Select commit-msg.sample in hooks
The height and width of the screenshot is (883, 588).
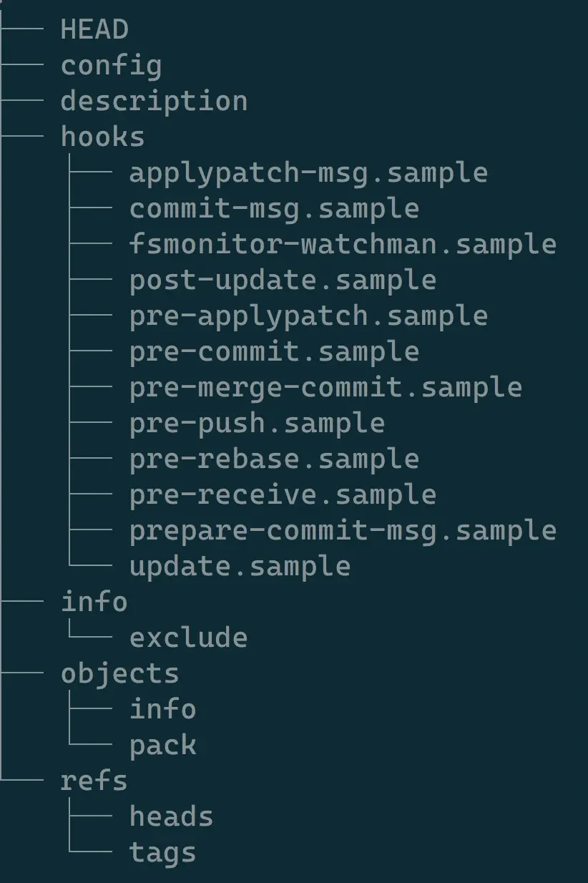click(274, 209)
